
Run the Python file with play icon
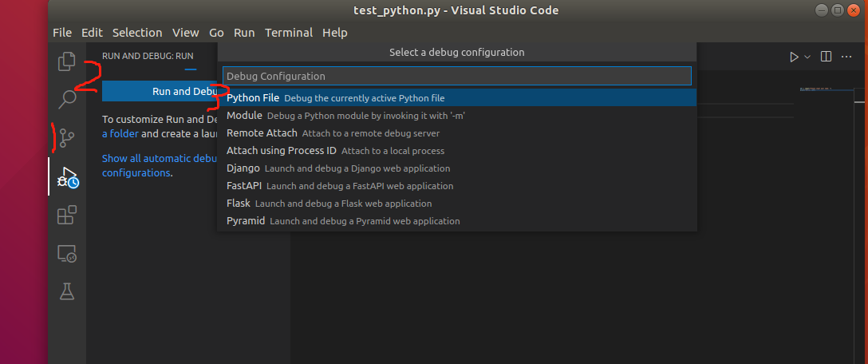point(794,57)
